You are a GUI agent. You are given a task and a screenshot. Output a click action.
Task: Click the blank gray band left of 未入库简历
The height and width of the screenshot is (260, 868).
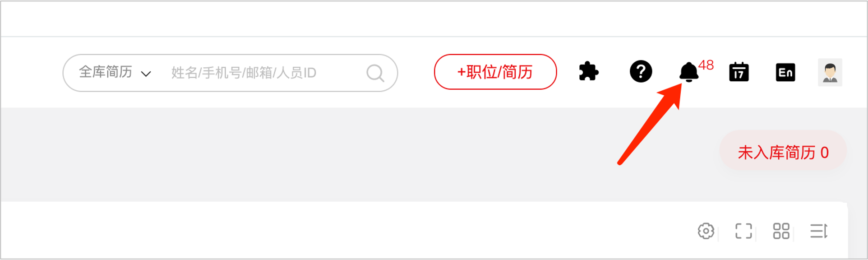(356, 153)
